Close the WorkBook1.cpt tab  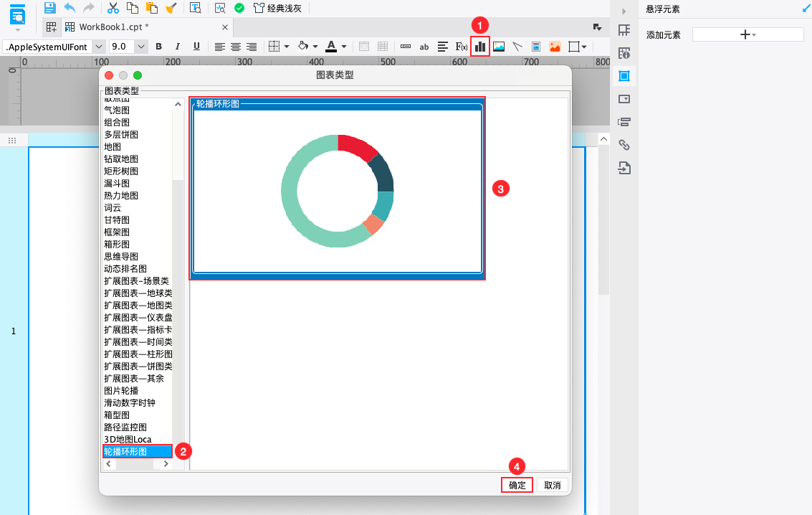click(x=225, y=27)
